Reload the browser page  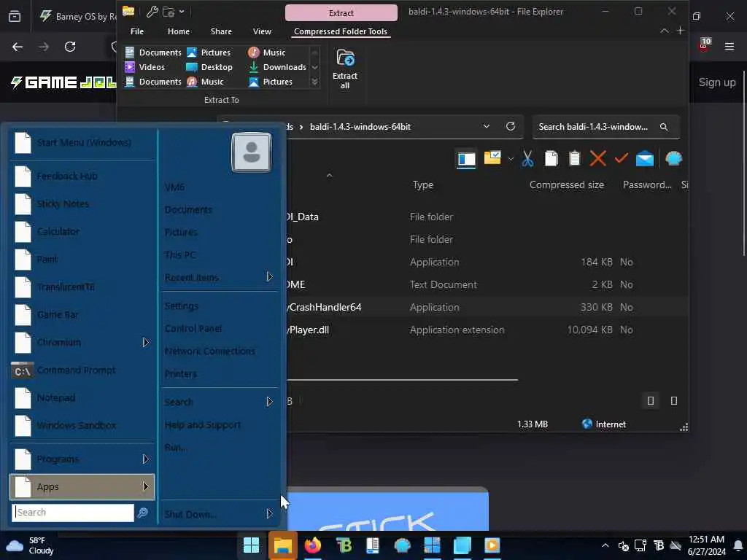[70, 47]
